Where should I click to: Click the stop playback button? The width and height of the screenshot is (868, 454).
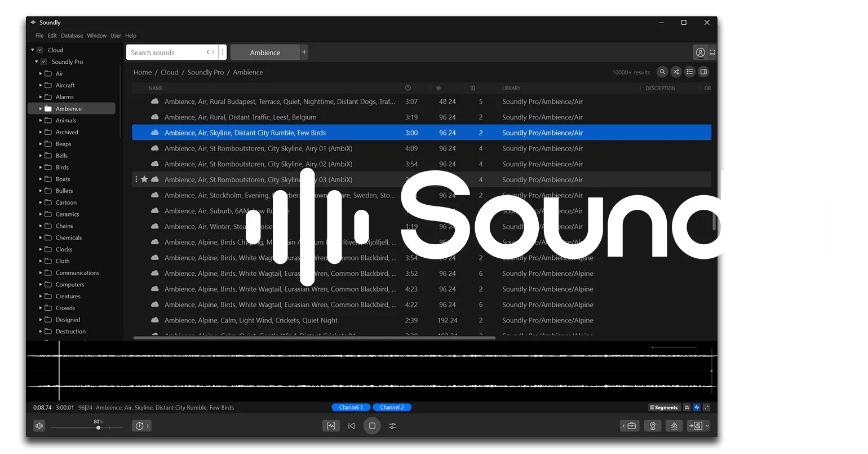click(x=372, y=426)
